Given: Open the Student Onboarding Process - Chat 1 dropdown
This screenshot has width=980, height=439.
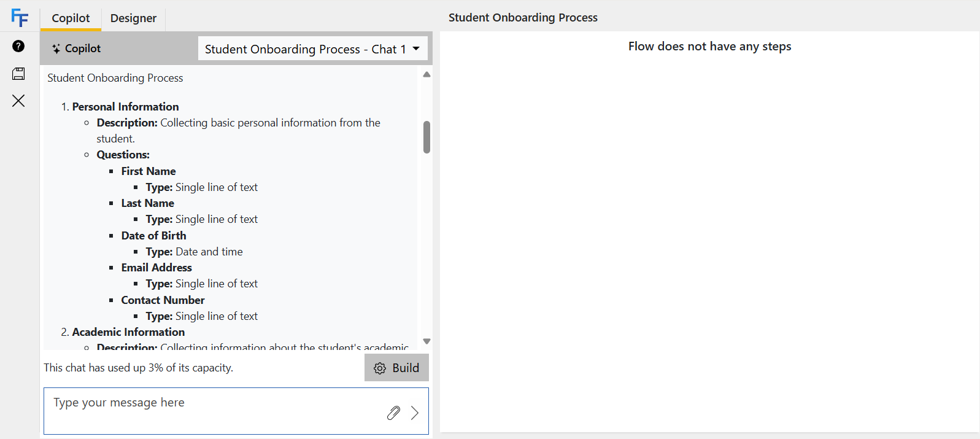Looking at the screenshot, I should point(312,49).
